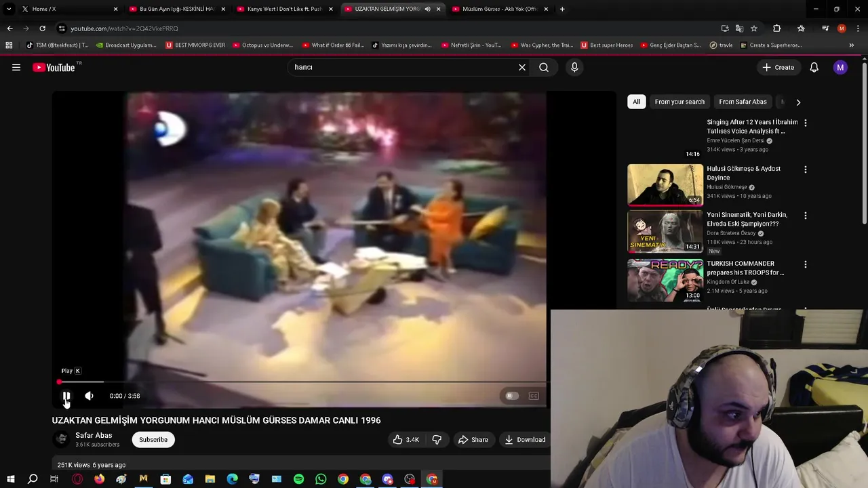868x488 pixels.
Task: Open WhatsApp from the taskbar
Action: 321,479
